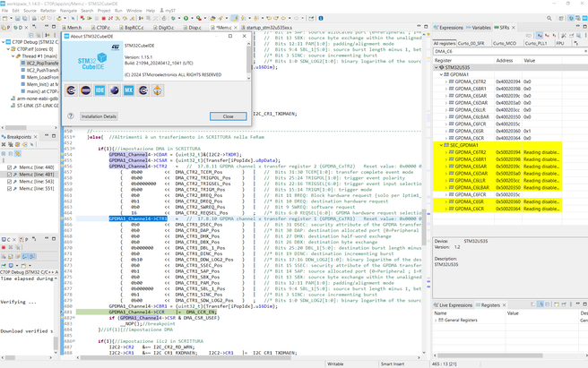Screen dimensions: 588x368
Task: Collapse Thread #1 node in Debug tree
Action: click(13, 56)
